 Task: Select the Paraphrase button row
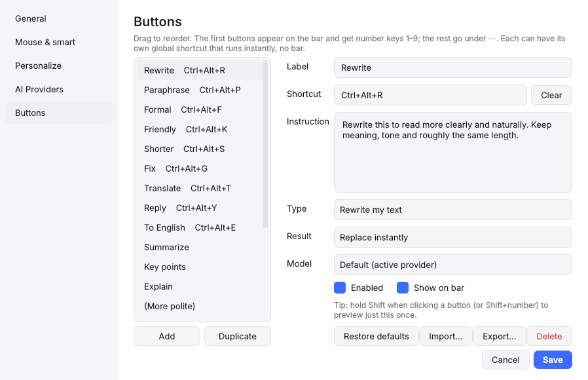coord(199,90)
